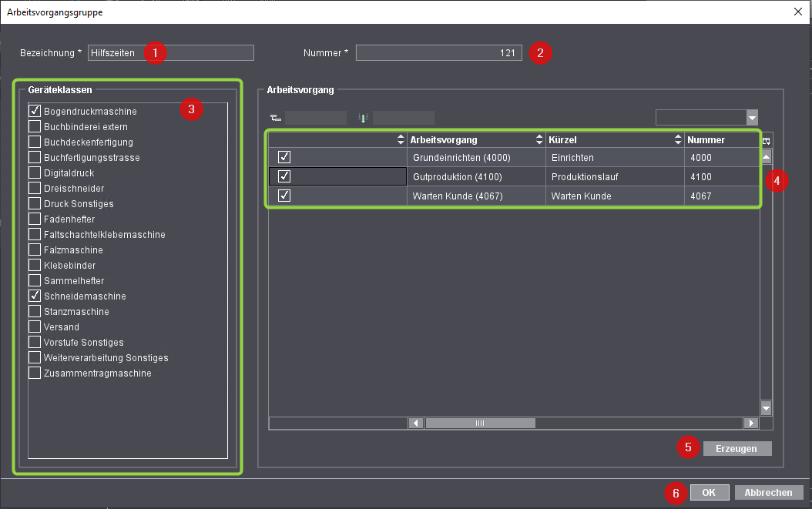Click the horizontal scrollbar thumb
Screen dimensions: 812x509
pyautogui.click(x=480, y=423)
